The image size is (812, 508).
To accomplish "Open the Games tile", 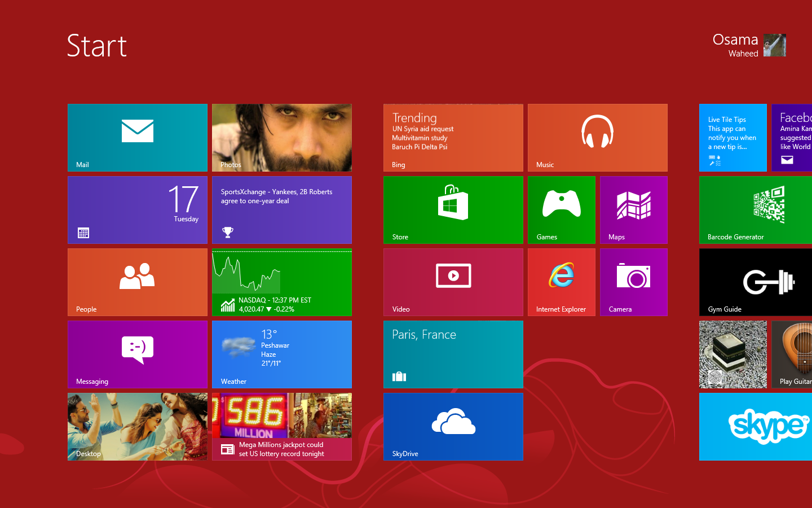I will pyautogui.click(x=562, y=210).
